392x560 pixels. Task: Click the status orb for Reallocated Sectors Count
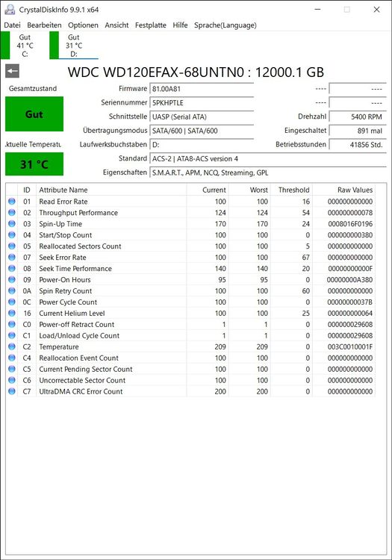click(x=12, y=246)
